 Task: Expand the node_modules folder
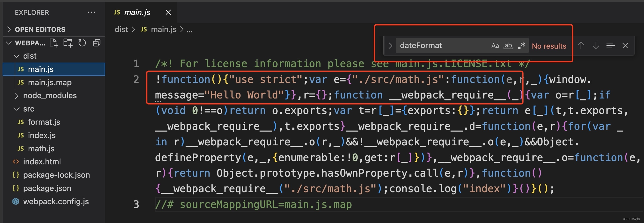pos(54,95)
